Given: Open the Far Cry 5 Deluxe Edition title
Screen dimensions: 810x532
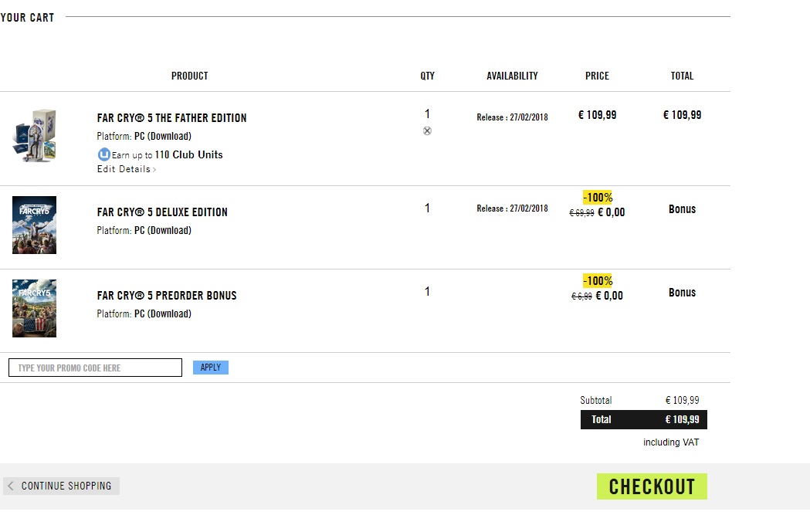Looking at the screenshot, I should click(x=162, y=212).
